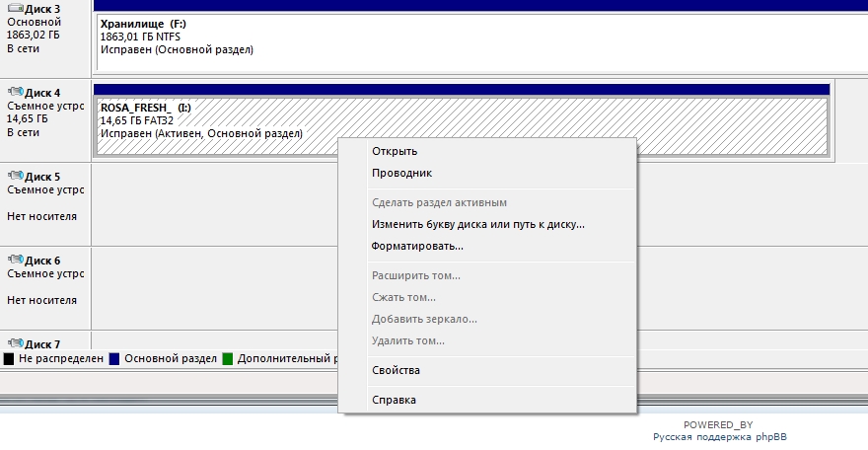Click the 1863,01 ГБ NTFS text

pyautogui.click(x=140, y=37)
